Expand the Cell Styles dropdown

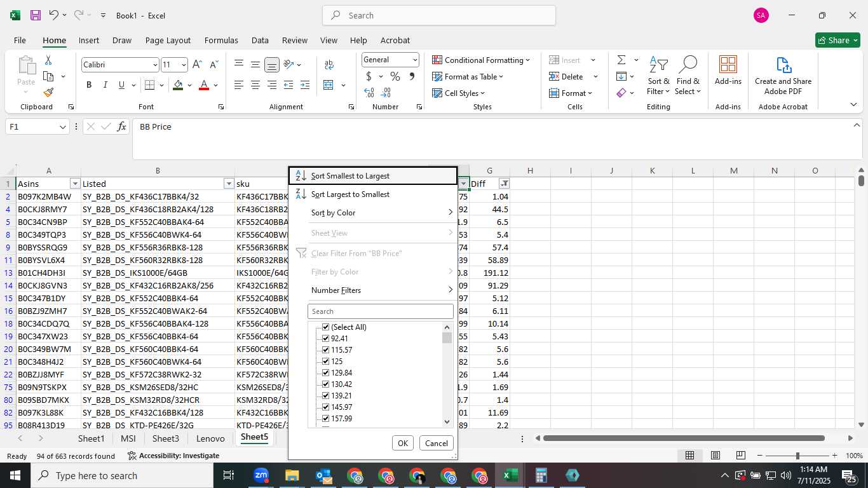click(x=459, y=93)
